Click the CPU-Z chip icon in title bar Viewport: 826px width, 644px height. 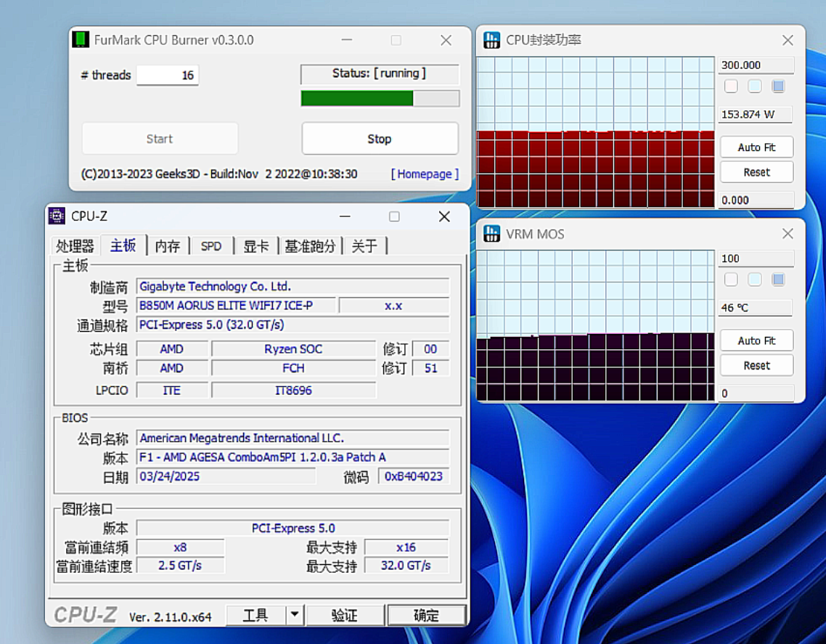click(57, 216)
